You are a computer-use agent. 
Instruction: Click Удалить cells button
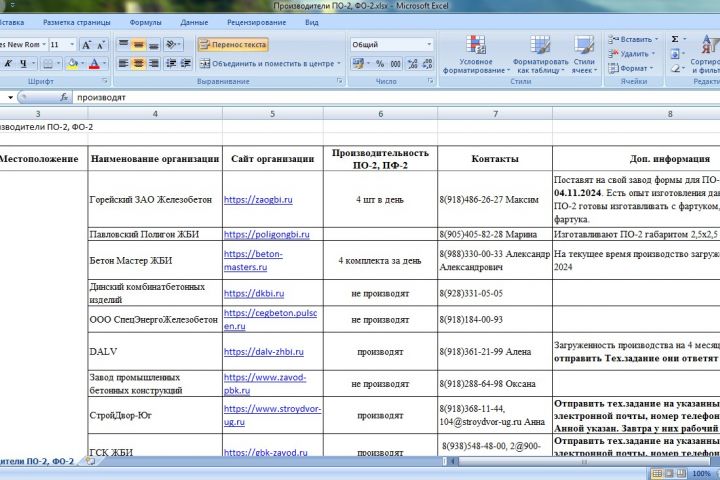pyautogui.click(x=630, y=54)
